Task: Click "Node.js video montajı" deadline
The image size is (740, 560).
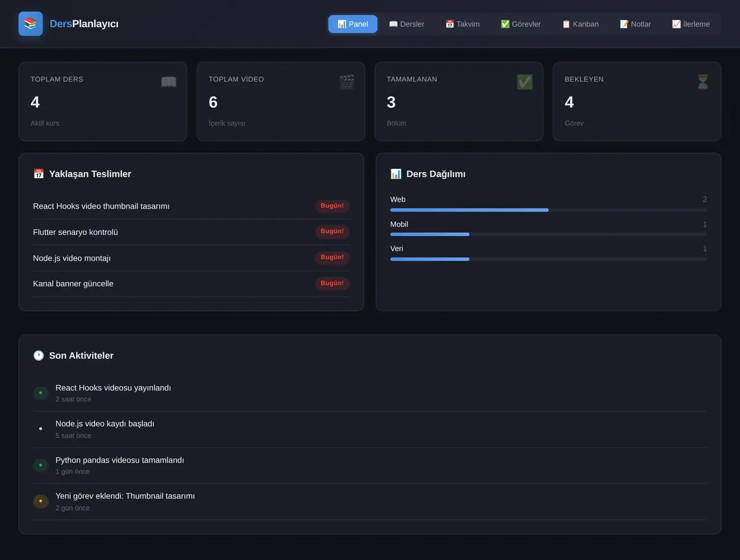Action: pyautogui.click(x=72, y=258)
